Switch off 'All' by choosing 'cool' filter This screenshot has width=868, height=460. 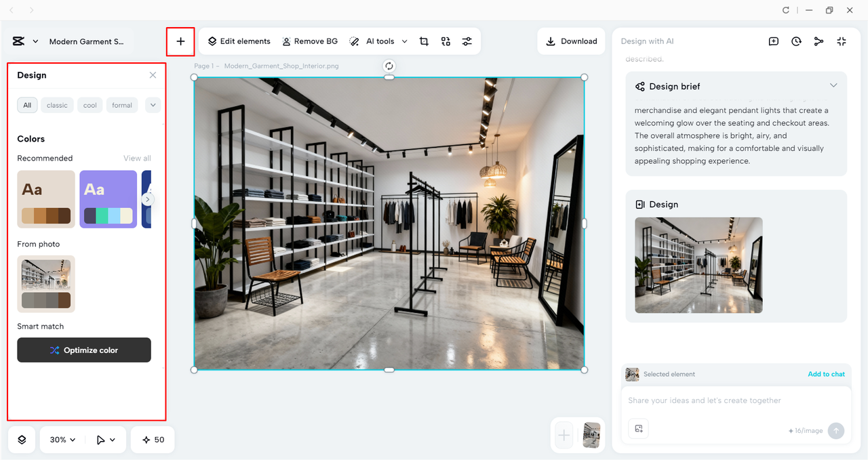[90, 105]
